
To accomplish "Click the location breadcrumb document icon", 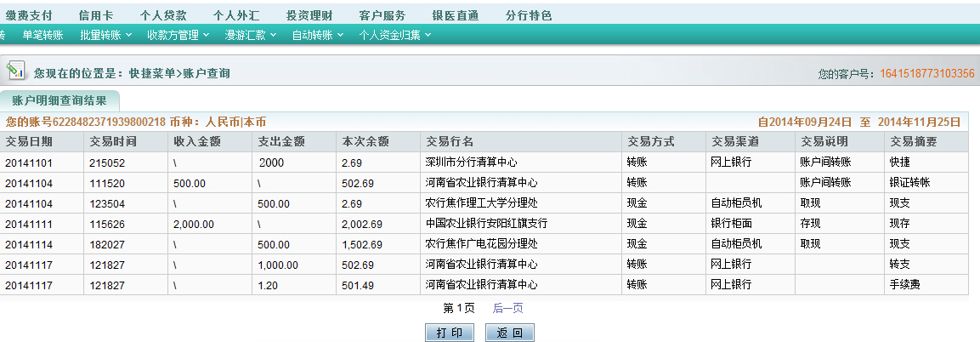I will click(x=17, y=71).
